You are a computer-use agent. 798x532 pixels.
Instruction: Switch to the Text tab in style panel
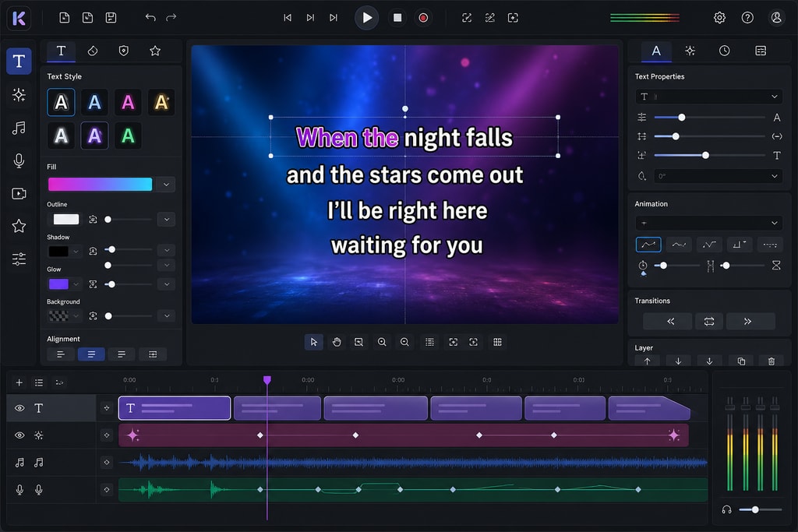[x=61, y=51]
